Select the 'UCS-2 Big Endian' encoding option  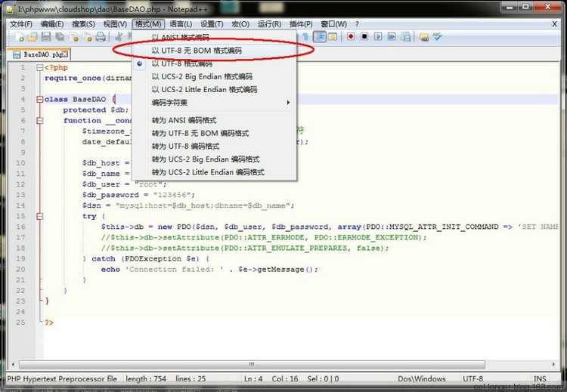coord(202,76)
